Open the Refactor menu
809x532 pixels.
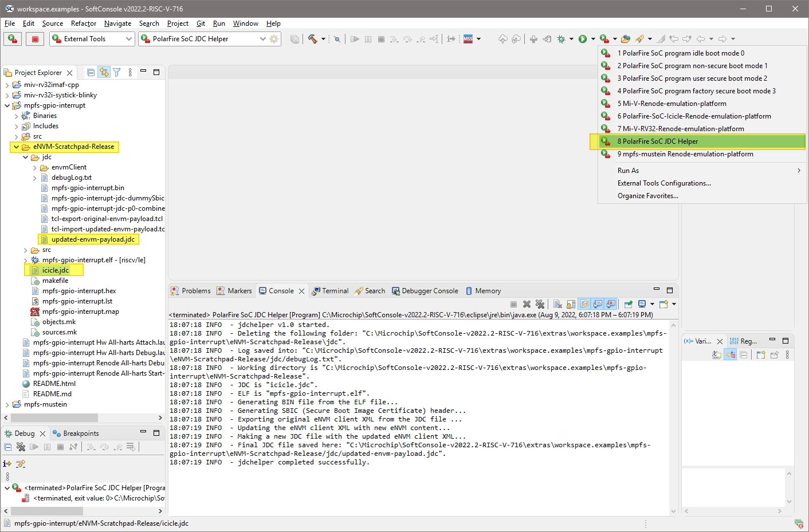coord(84,23)
